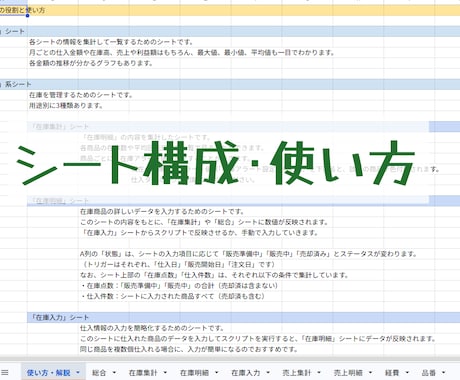Screen dimensions: 460x380
Task: Select the line starting 月ごとの仕入金額や在庫高
Action: [182, 53]
